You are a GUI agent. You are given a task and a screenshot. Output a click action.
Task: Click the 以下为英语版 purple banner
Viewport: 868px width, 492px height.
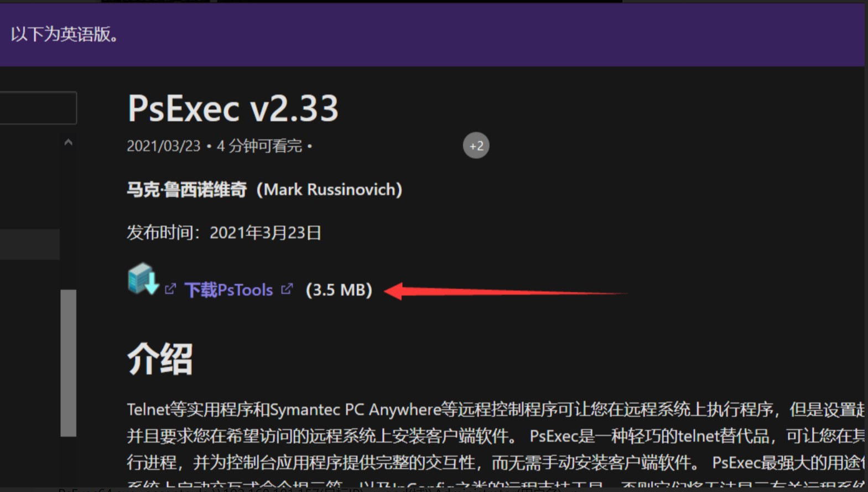point(432,34)
